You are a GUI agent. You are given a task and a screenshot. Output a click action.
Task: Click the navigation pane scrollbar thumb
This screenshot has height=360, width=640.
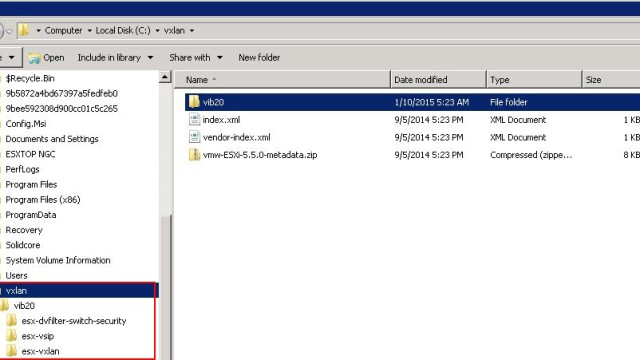[165, 286]
